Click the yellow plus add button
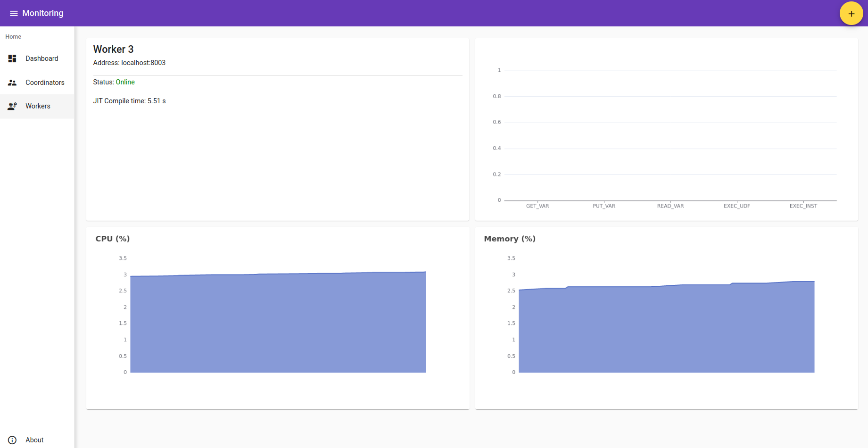 click(851, 14)
